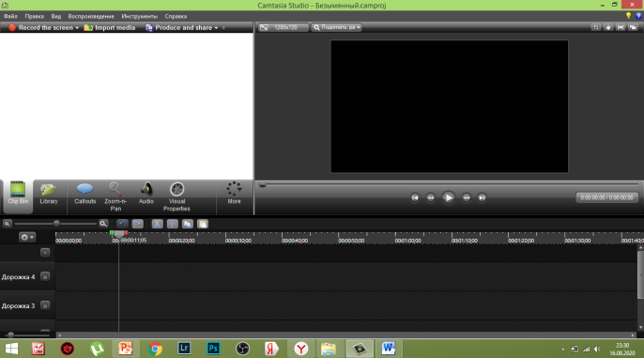This screenshot has height=358, width=644.
Task: Click the red selection end marker
Action: [x=126, y=233]
